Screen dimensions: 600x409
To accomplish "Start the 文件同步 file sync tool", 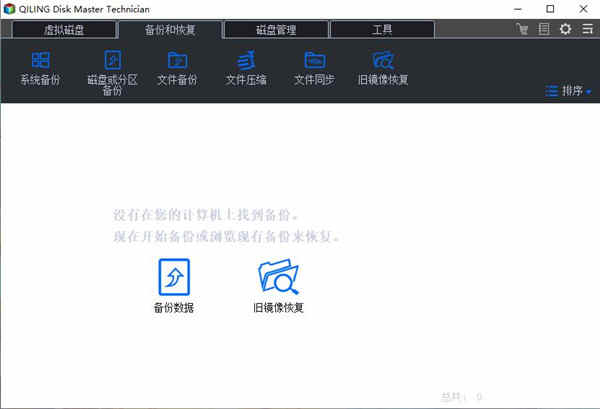I will click(x=314, y=68).
